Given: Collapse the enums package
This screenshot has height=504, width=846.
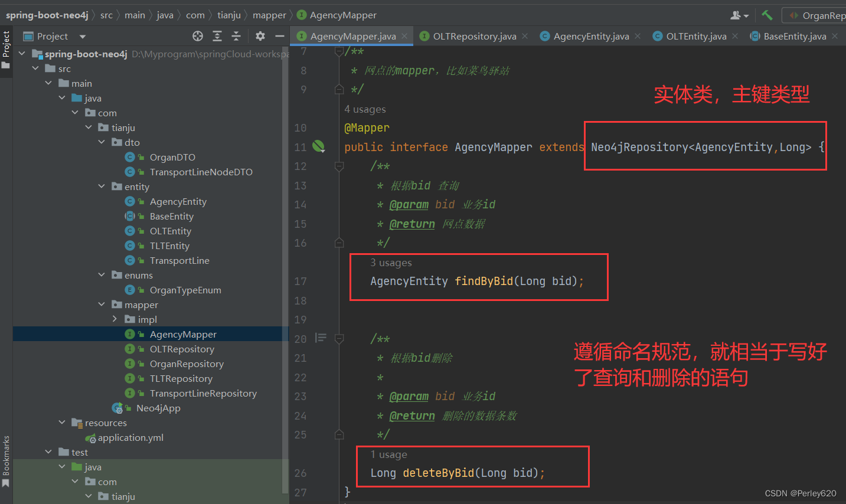Looking at the screenshot, I should (x=102, y=275).
